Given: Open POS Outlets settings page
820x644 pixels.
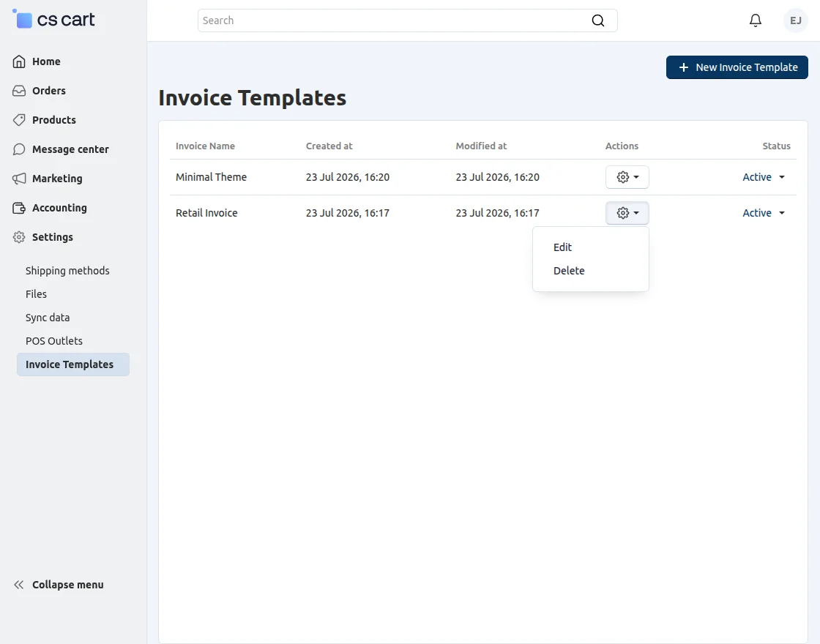Looking at the screenshot, I should pos(54,341).
